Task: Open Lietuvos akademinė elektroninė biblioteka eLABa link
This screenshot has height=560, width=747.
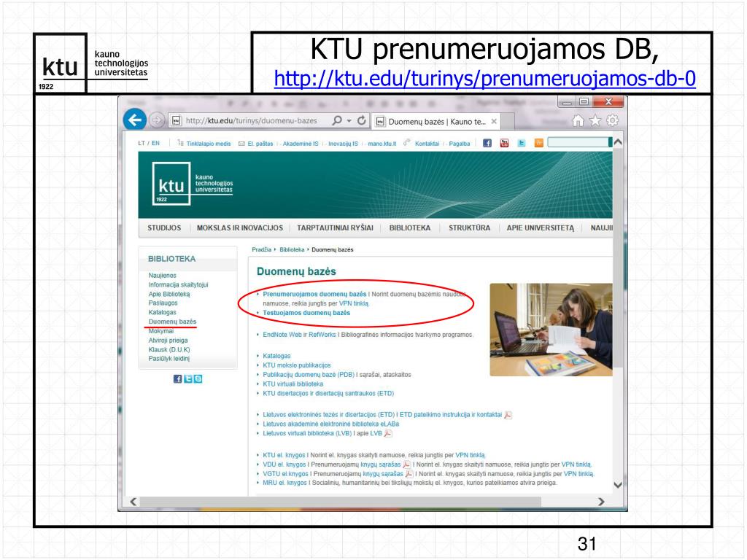Action: tap(331, 424)
